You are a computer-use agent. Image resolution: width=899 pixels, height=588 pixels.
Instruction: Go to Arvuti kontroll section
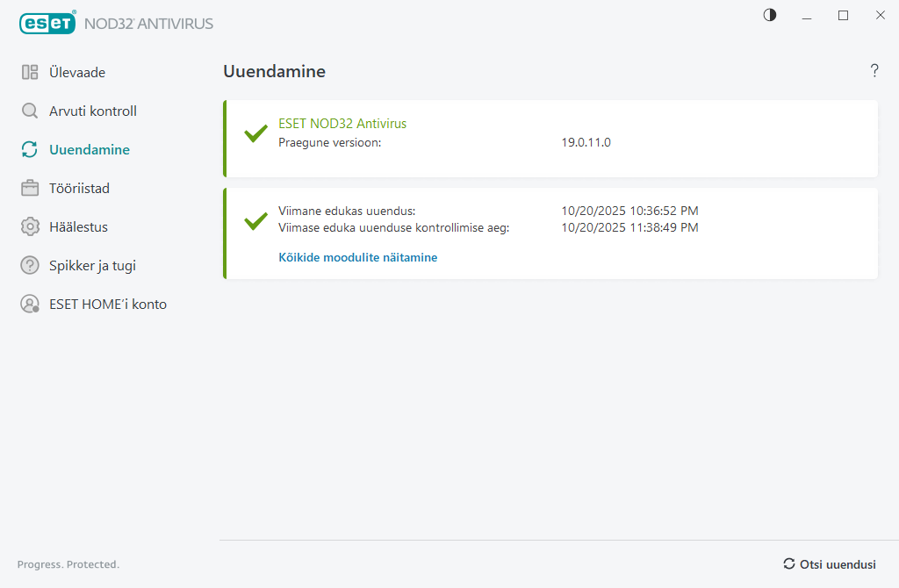tap(93, 111)
